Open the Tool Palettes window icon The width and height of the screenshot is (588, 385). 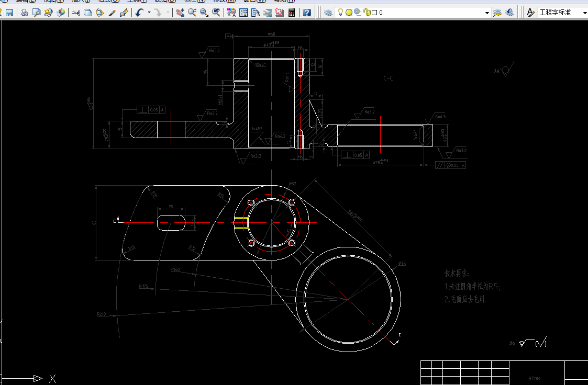point(256,13)
